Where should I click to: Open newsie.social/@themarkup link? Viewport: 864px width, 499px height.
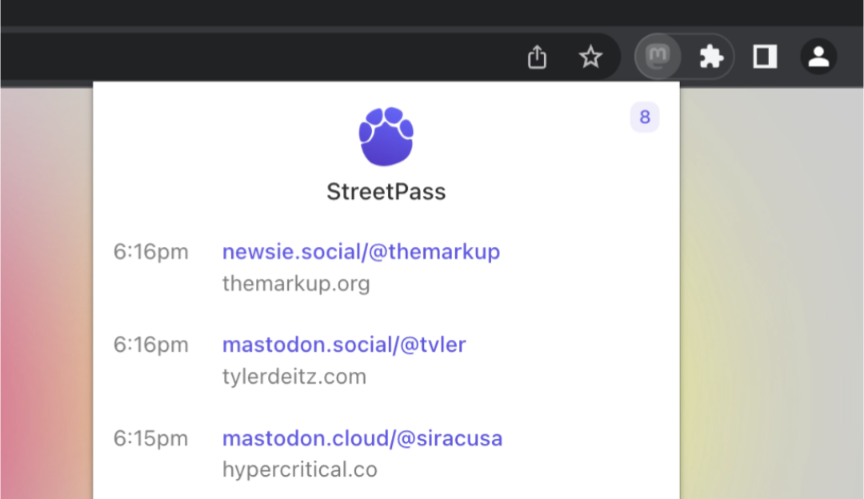(x=361, y=252)
